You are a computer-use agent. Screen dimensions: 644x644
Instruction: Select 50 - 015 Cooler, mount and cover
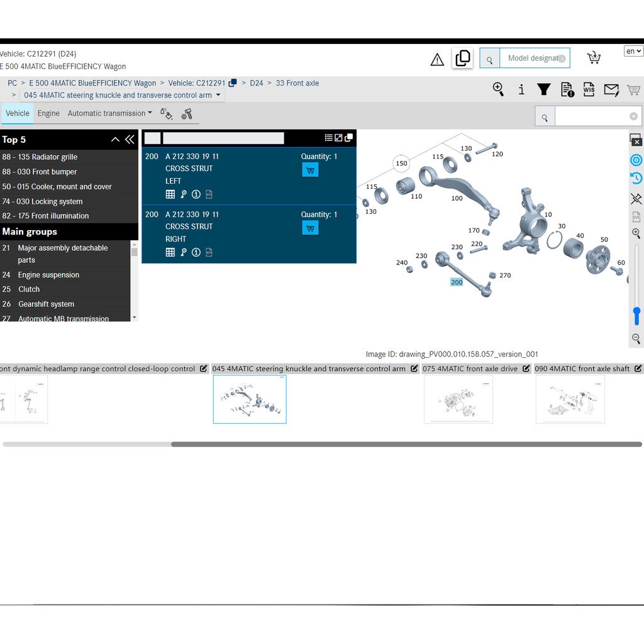click(x=69, y=186)
